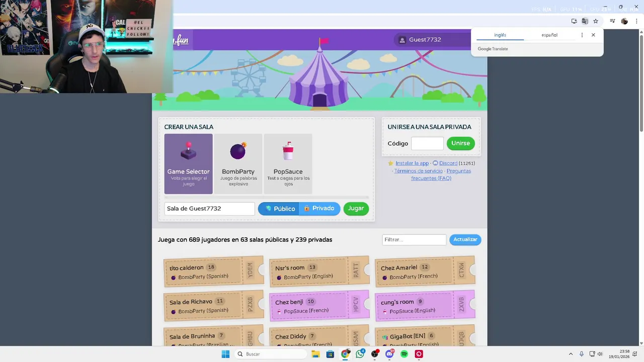Open the notifications bell in taskbar
This screenshot has width=644, height=362.
click(x=635, y=354)
